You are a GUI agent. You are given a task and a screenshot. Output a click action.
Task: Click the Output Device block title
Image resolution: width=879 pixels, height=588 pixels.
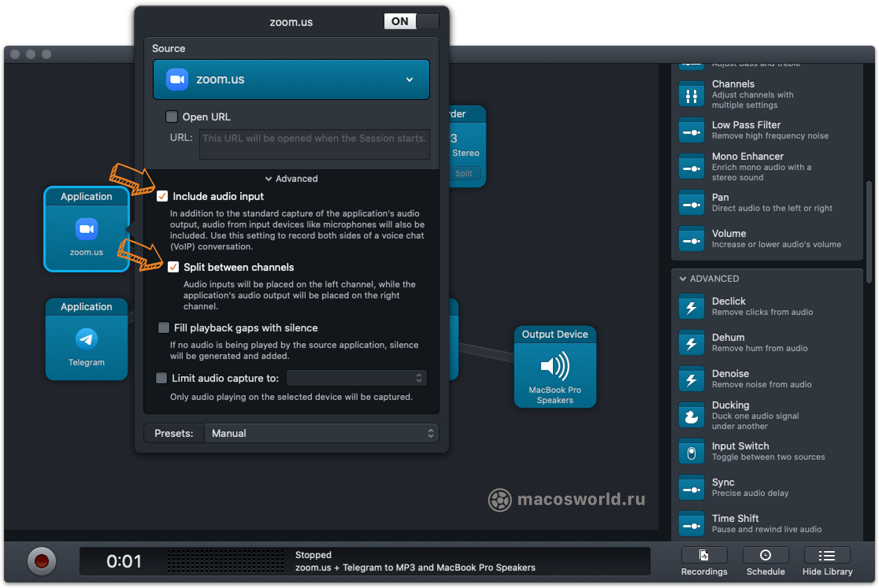click(555, 334)
